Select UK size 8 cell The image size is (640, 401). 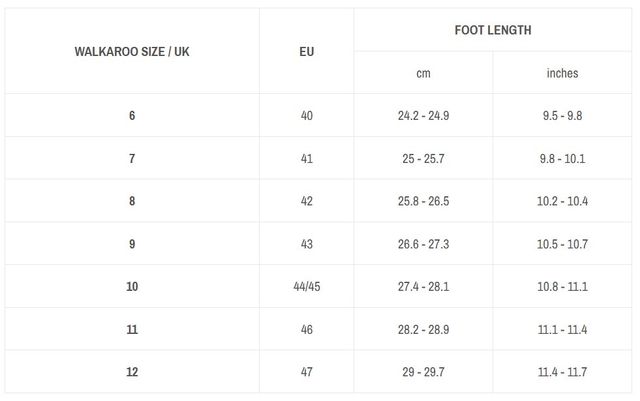(x=132, y=201)
